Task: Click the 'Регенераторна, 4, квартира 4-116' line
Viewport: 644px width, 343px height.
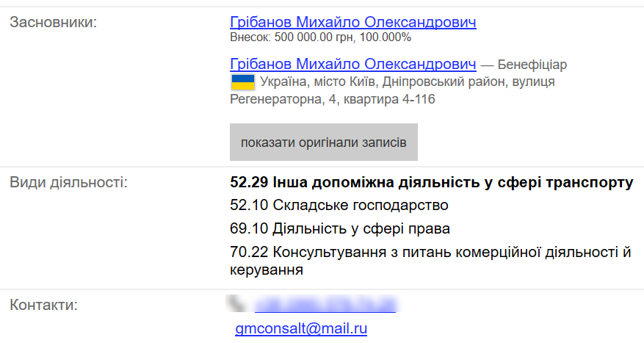Action: click(x=333, y=98)
